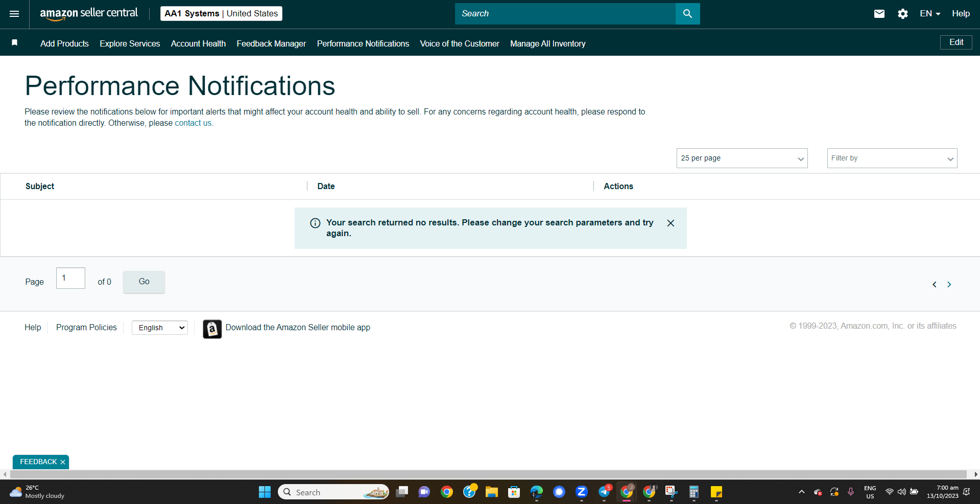
Task: Open Telegram from taskbar
Action: (604, 492)
